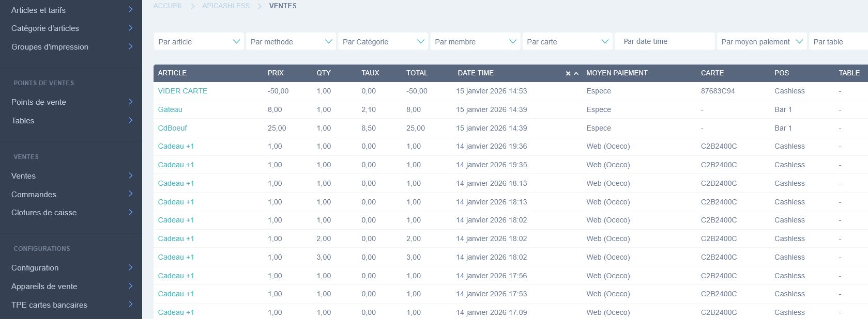
Task: Open Ventes in the sidebar menu
Action: [24, 176]
